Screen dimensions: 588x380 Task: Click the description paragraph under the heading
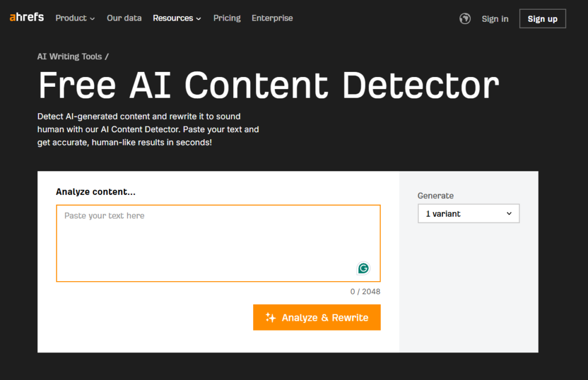[148, 128]
